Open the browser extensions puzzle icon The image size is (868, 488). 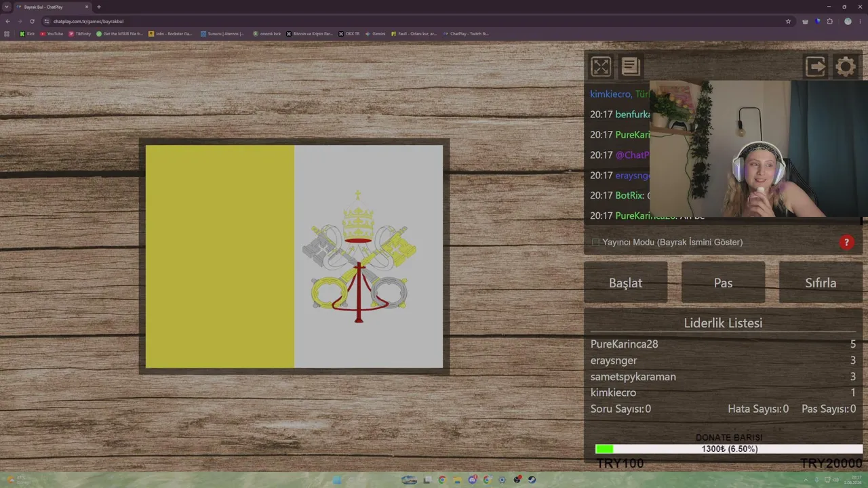pos(829,21)
